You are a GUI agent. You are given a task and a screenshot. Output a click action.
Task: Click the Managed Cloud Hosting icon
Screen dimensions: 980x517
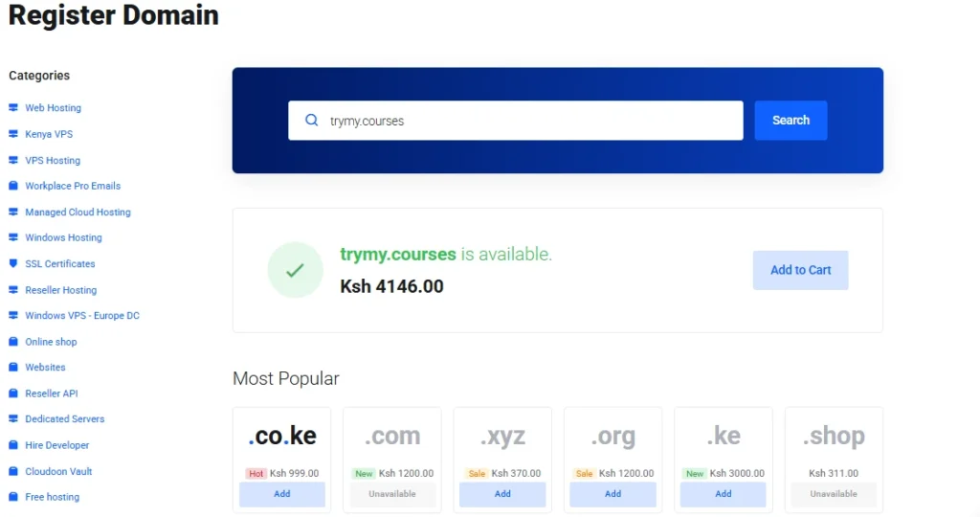click(13, 212)
